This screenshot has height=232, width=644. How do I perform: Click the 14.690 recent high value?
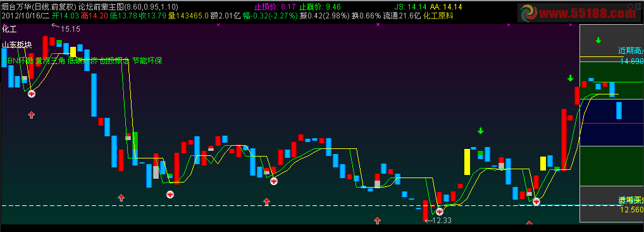point(632,61)
